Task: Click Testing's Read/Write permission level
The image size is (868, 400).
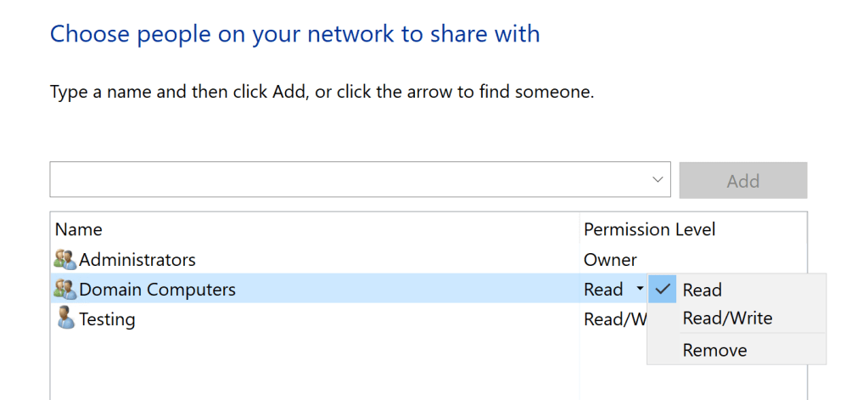Action: tap(614, 319)
